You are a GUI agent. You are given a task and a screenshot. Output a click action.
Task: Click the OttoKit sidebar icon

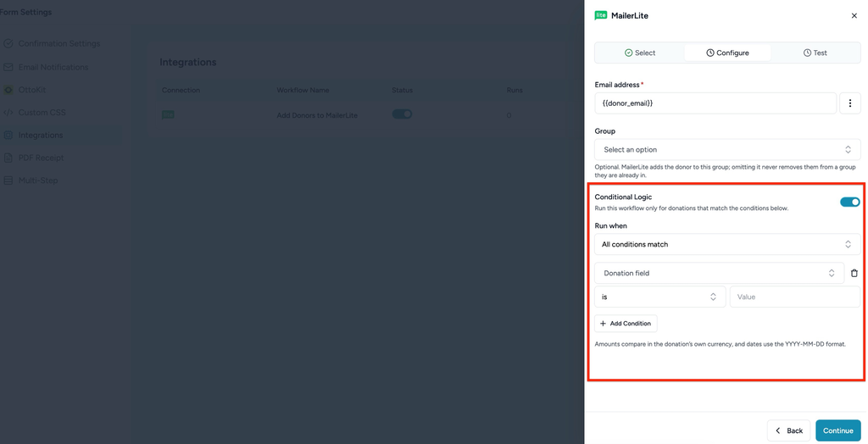8,90
